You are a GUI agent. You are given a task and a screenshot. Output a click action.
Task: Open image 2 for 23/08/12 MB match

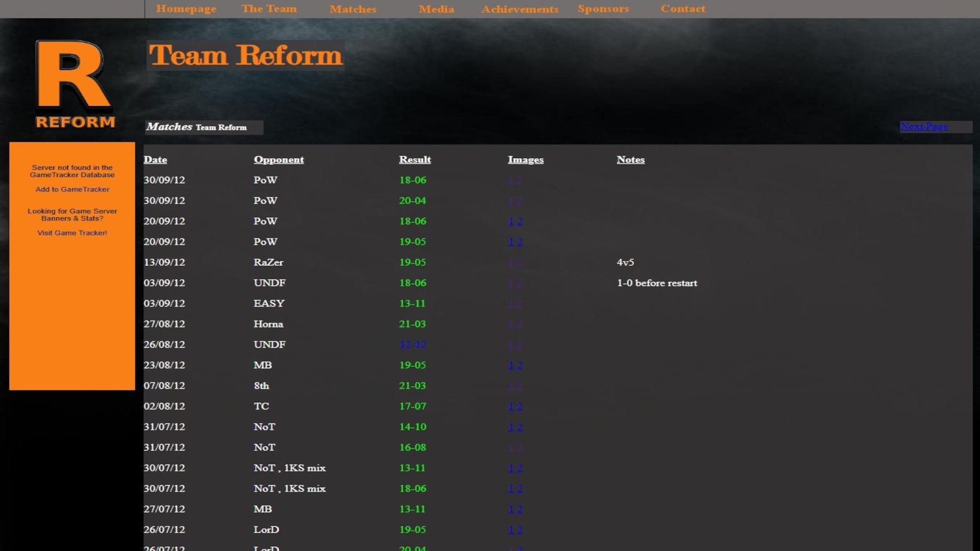(x=520, y=365)
